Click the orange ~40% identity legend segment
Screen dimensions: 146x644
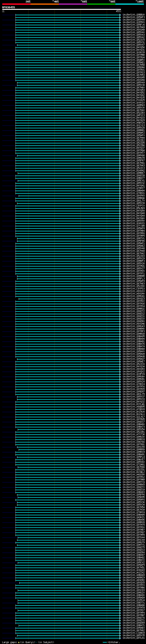point(45,4)
